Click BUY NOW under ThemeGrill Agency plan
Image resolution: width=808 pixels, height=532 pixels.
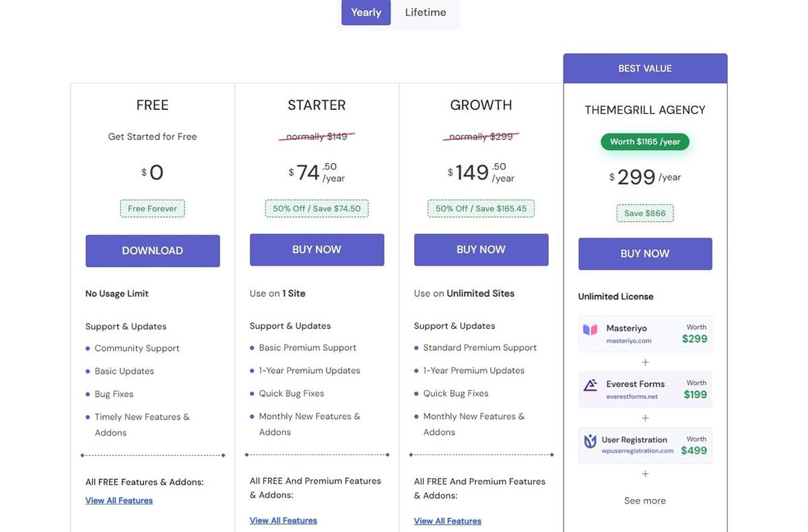click(645, 254)
